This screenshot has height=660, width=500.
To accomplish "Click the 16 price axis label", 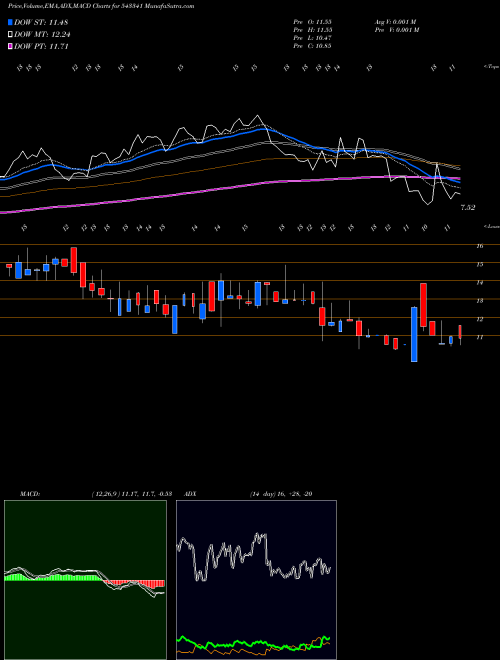I will (479, 246).
